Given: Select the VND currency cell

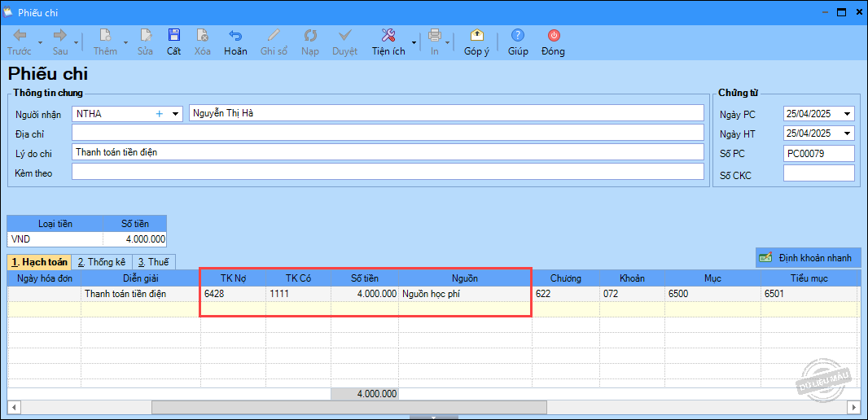Looking at the screenshot, I should [x=55, y=239].
